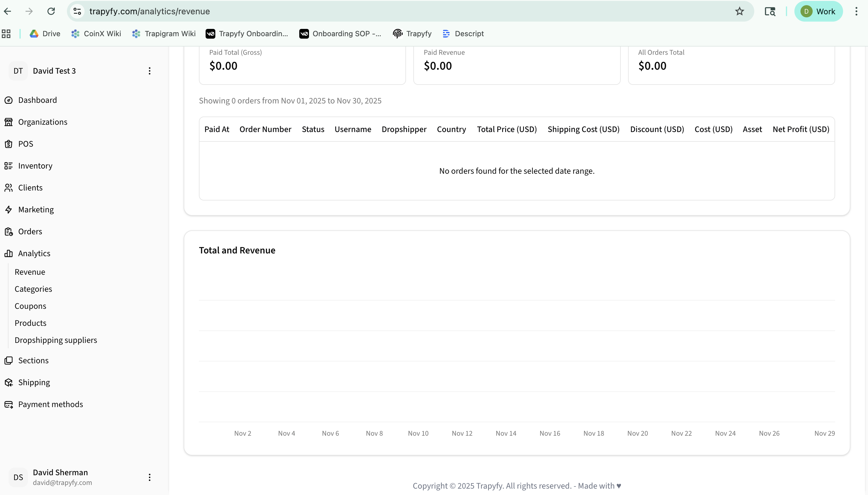Select Products under Analytics
The height and width of the screenshot is (495, 868).
click(31, 323)
